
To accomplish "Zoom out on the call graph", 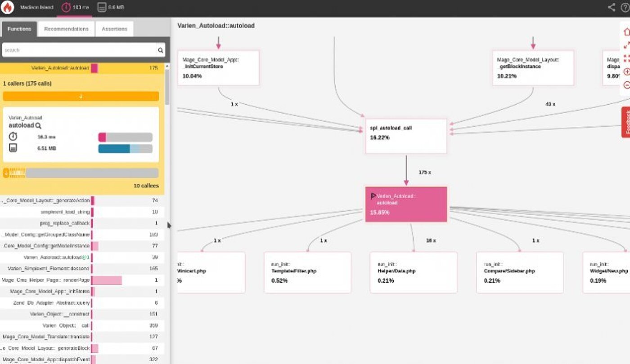I will pyautogui.click(x=626, y=85).
